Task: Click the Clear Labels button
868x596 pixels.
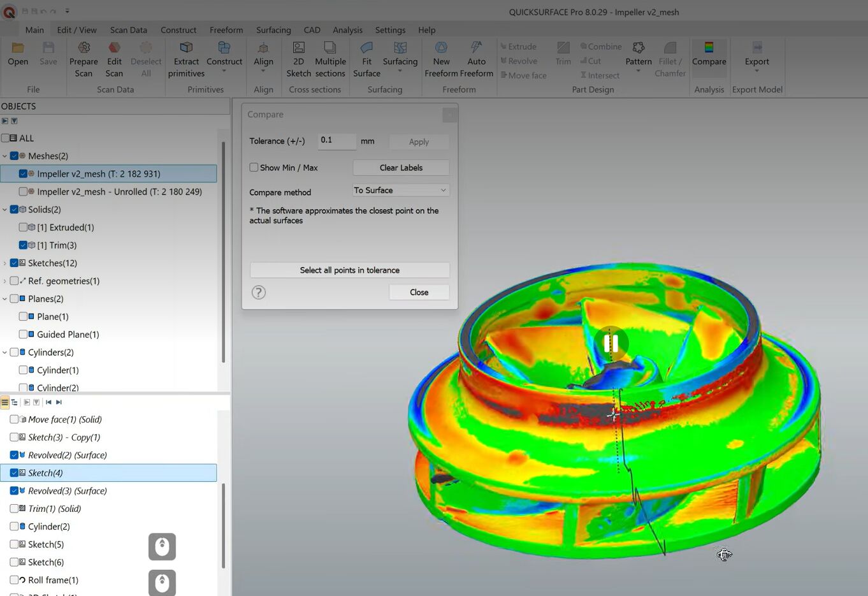Action: (x=401, y=168)
